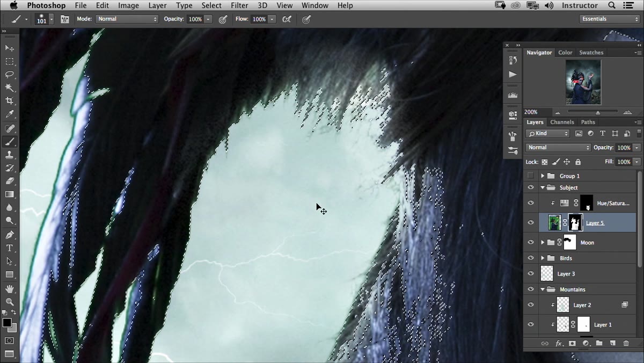Open the Select menu
This screenshot has height=363, width=644.
click(211, 5)
